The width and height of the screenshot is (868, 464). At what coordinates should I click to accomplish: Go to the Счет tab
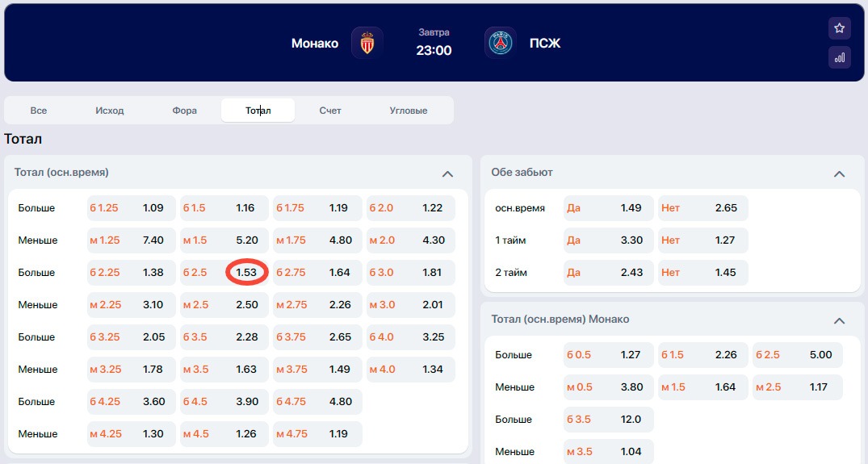tap(330, 111)
